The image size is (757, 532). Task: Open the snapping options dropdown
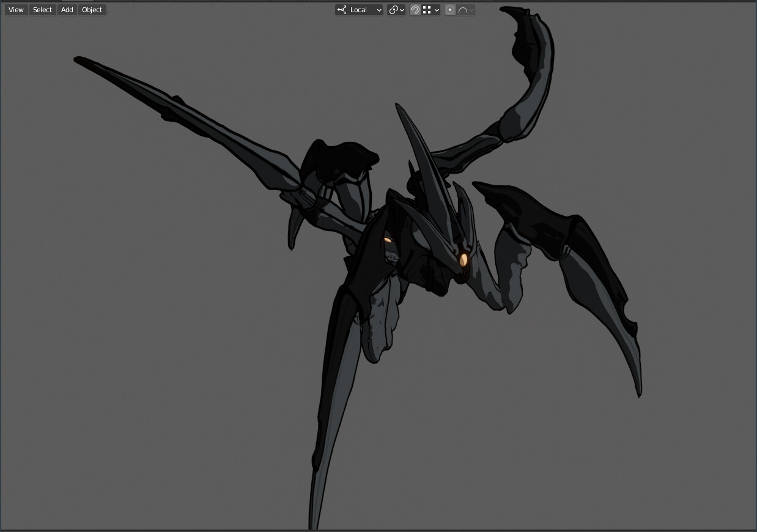[x=436, y=10]
